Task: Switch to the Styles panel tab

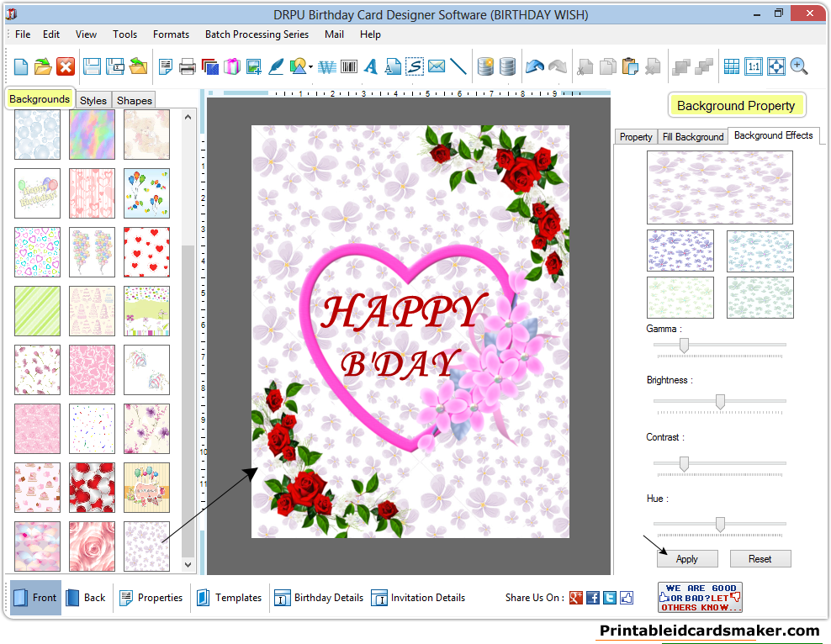Action: (x=93, y=100)
